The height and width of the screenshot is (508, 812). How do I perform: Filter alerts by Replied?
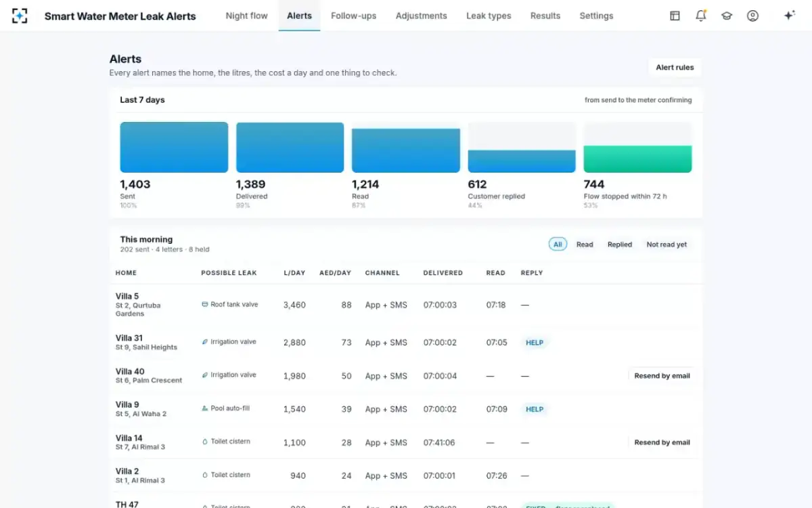pos(620,245)
